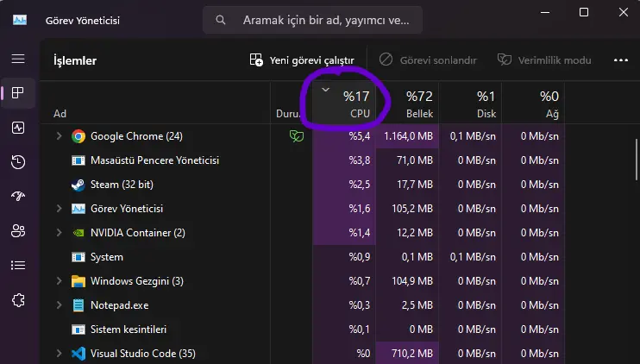Open the hamburger navigation menu
Image resolution: width=640 pixels, height=364 pixels.
coord(18,59)
